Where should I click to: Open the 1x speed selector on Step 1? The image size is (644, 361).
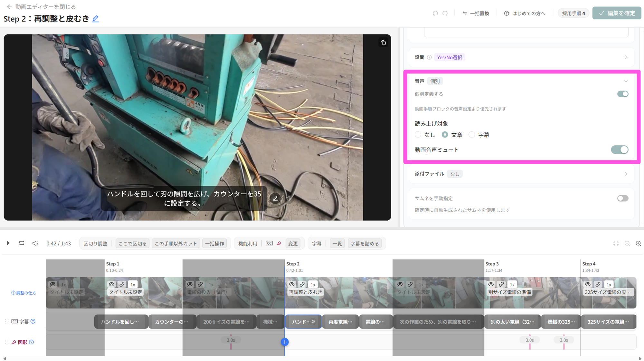pyautogui.click(x=133, y=284)
